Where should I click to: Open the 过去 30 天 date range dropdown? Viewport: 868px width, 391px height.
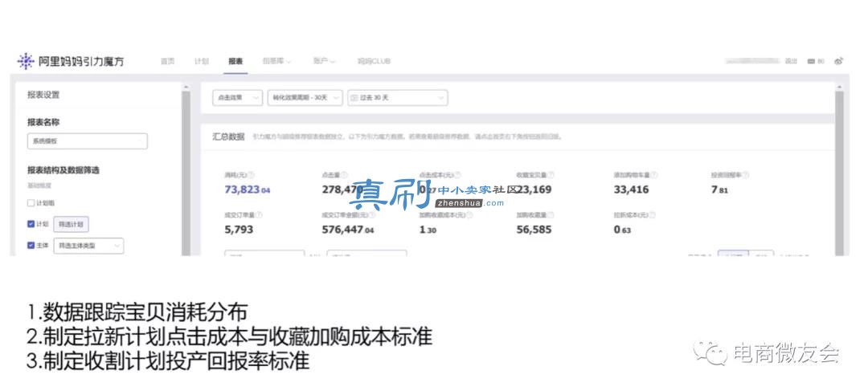(x=398, y=98)
